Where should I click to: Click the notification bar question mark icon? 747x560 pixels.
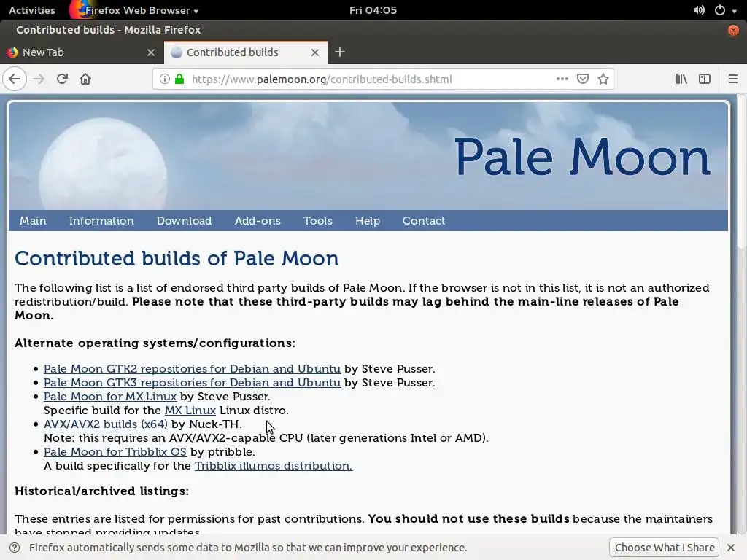(x=15, y=548)
